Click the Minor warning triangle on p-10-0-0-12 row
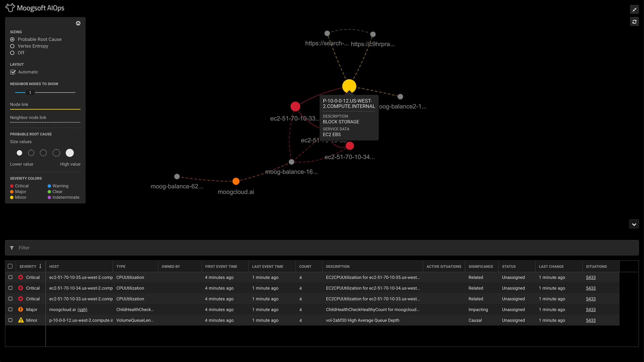The height and width of the screenshot is (362, 644). click(x=21, y=320)
